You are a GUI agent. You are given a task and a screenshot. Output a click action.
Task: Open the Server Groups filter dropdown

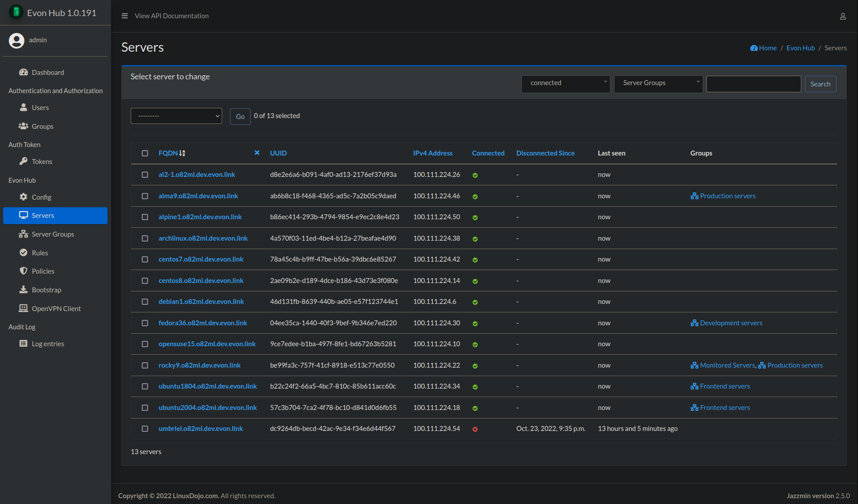click(x=658, y=84)
